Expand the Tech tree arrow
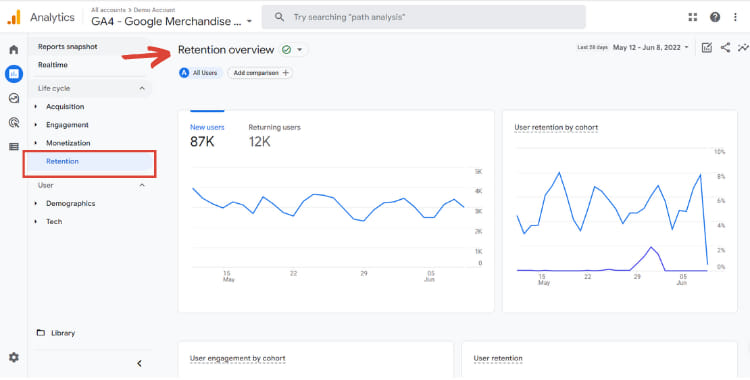Screen dimensions: 750x380 (x=36, y=222)
